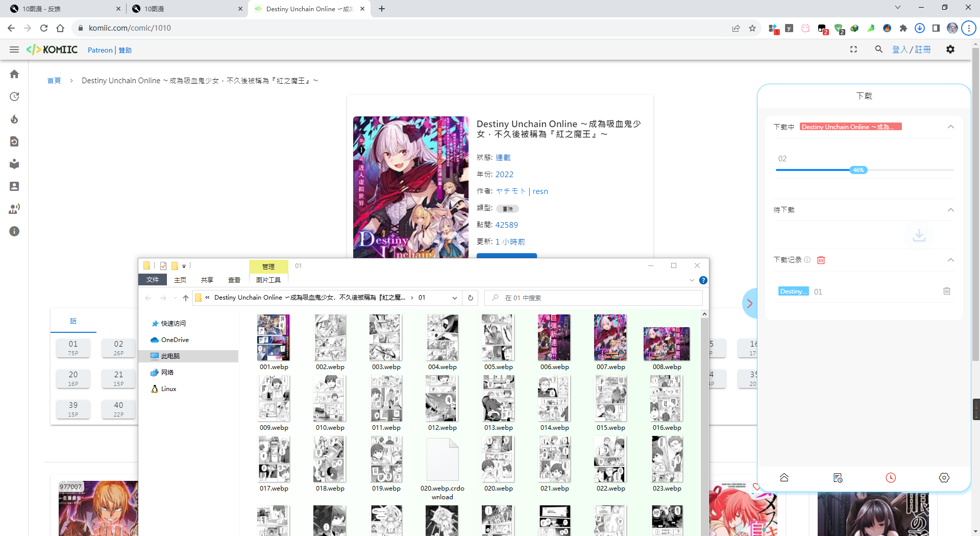
Task: Select 此电脑 in Explorer navigation
Action: tap(188, 356)
